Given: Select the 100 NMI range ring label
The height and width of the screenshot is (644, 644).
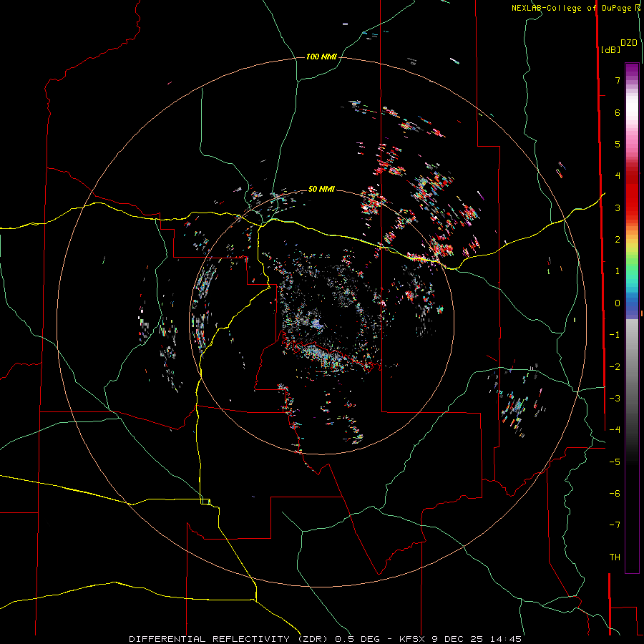Looking at the screenshot, I should (x=321, y=57).
